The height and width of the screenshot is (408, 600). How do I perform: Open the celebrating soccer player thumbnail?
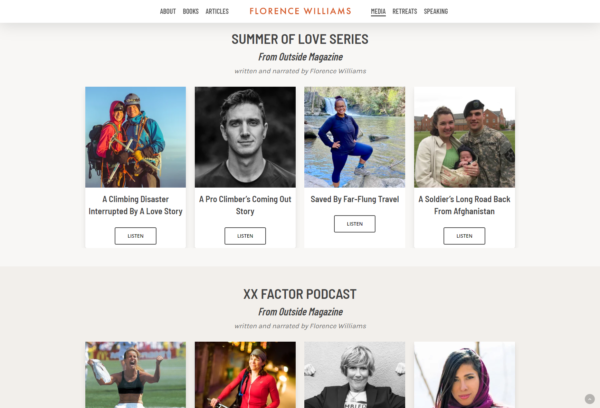pos(135,375)
